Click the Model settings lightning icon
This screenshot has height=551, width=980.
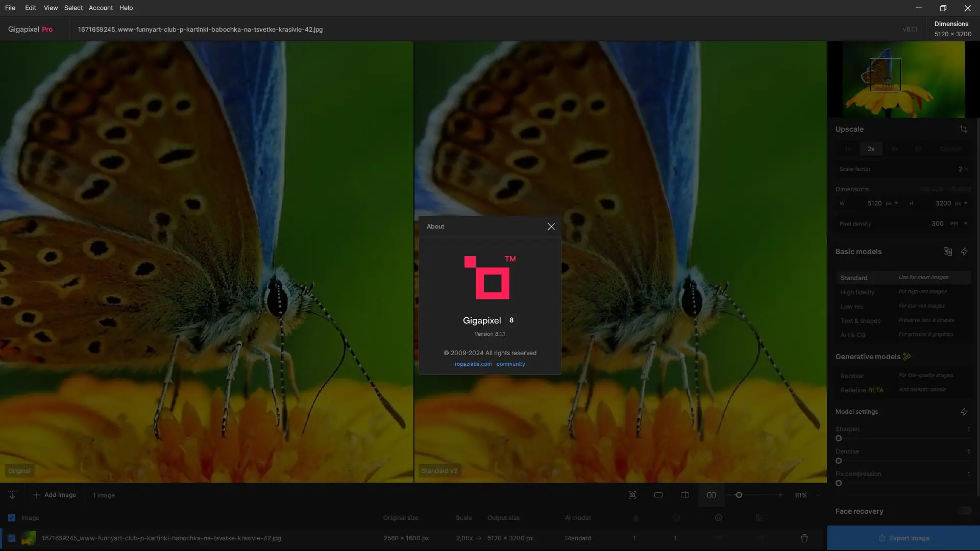point(964,412)
